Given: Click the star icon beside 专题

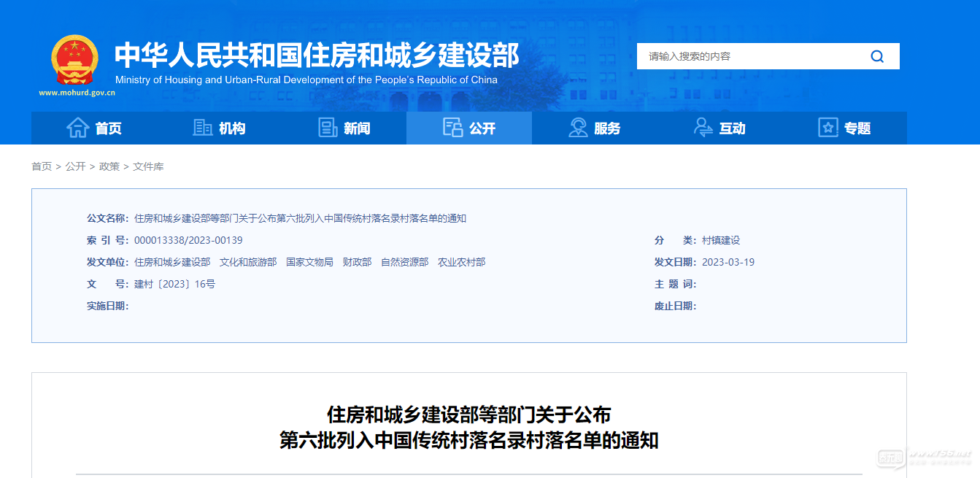Looking at the screenshot, I should (828, 128).
